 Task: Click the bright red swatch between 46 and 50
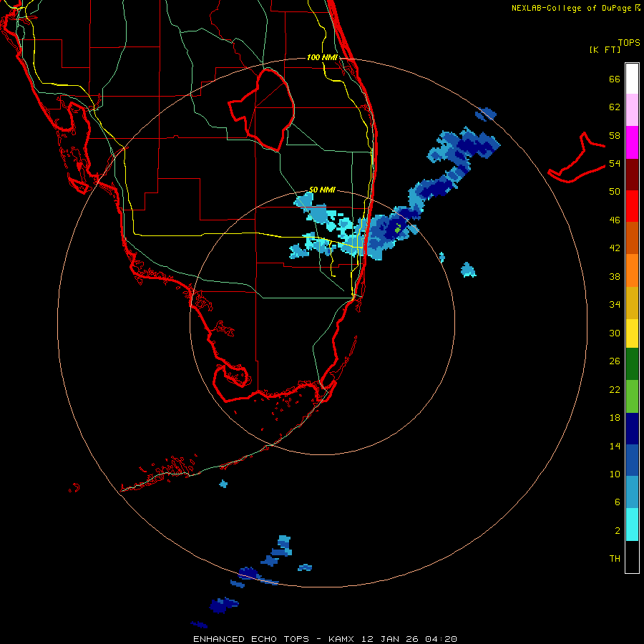click(632, 206)
